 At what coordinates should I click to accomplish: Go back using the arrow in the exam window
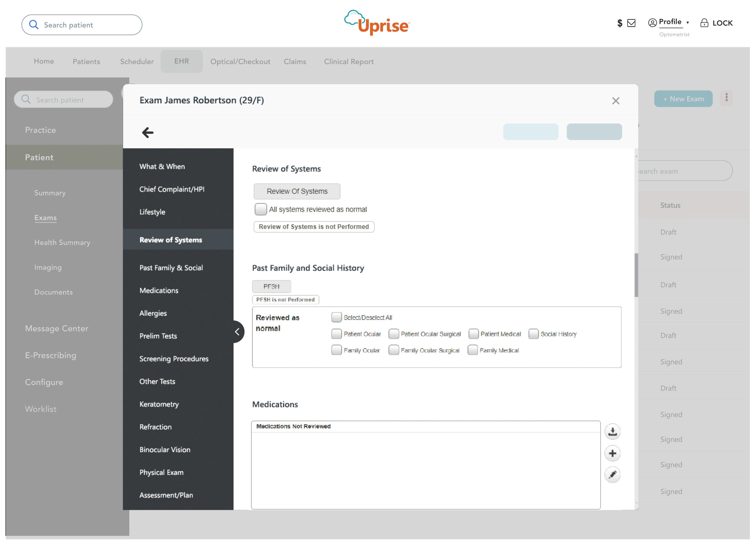[147, 132]
